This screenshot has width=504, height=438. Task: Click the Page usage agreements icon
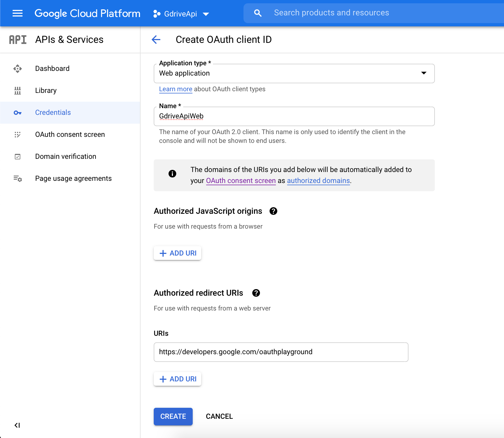[x=18, y=179]
